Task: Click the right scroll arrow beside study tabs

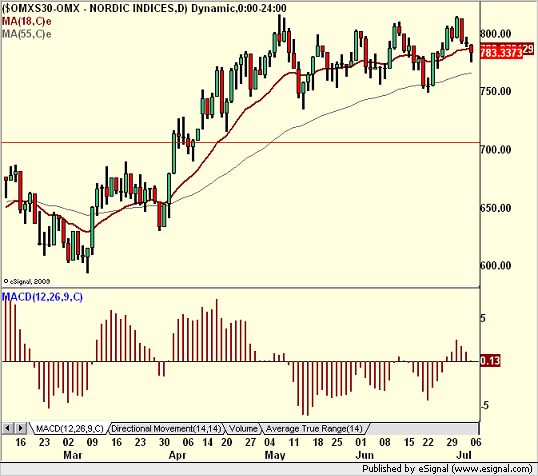Action: point(20,428)
